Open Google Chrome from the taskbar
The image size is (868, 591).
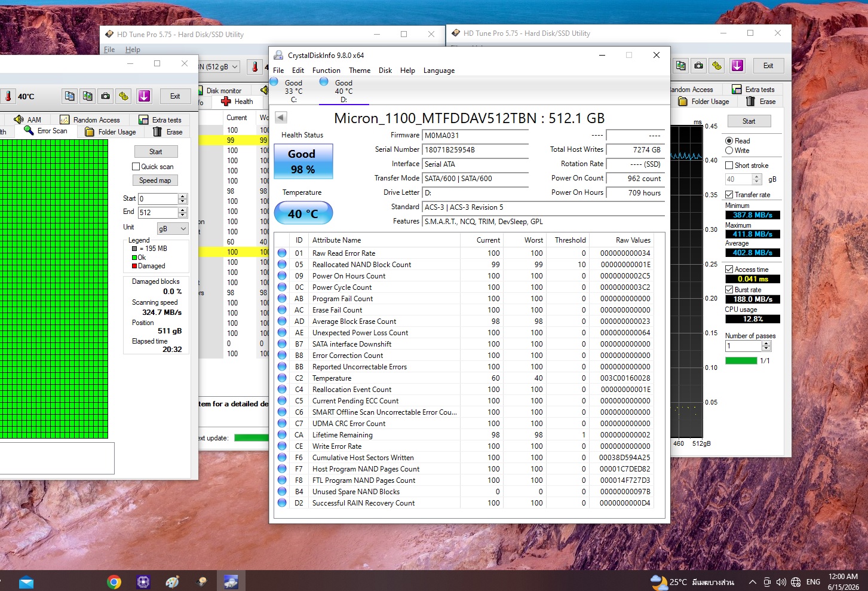pyautogui.click(x=114, y=581)
